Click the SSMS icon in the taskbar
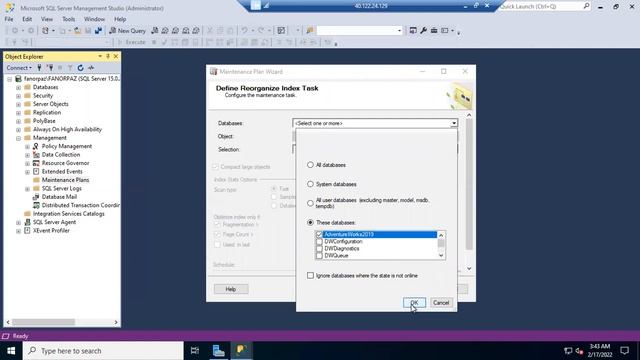Screen dimensions: 640x360 [x=242, y=351]
